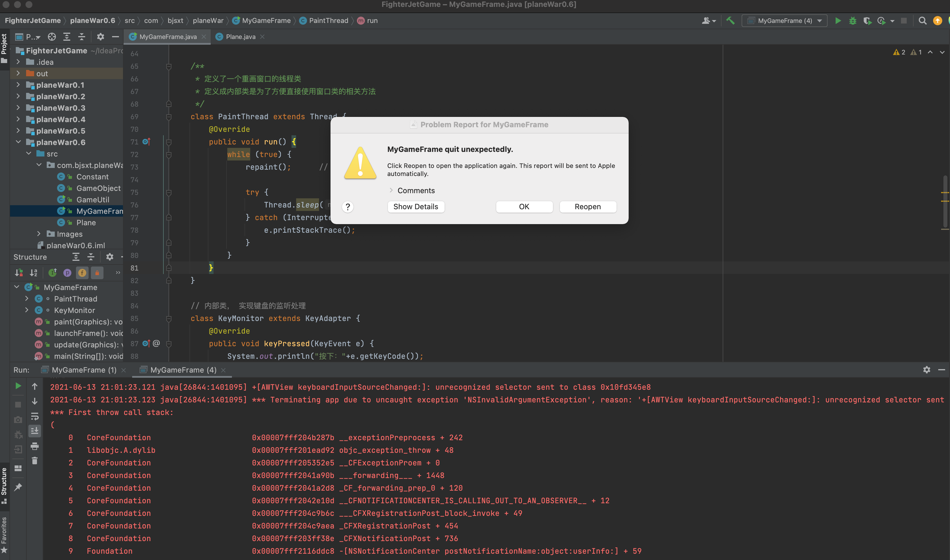Click up the stack trace arrow
This screenshot has height=560, width=950.
(x=34, y=386)
